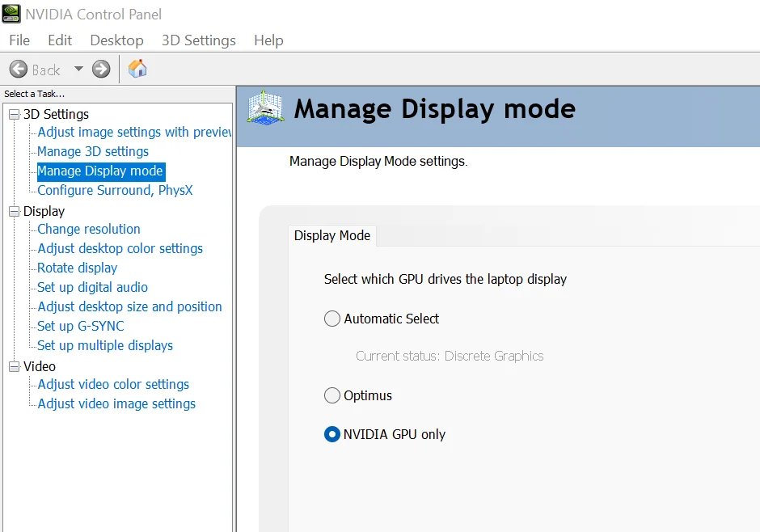Open the Home page icon
760x532 pixels.
pyautogui.click(x=137, y=68)
